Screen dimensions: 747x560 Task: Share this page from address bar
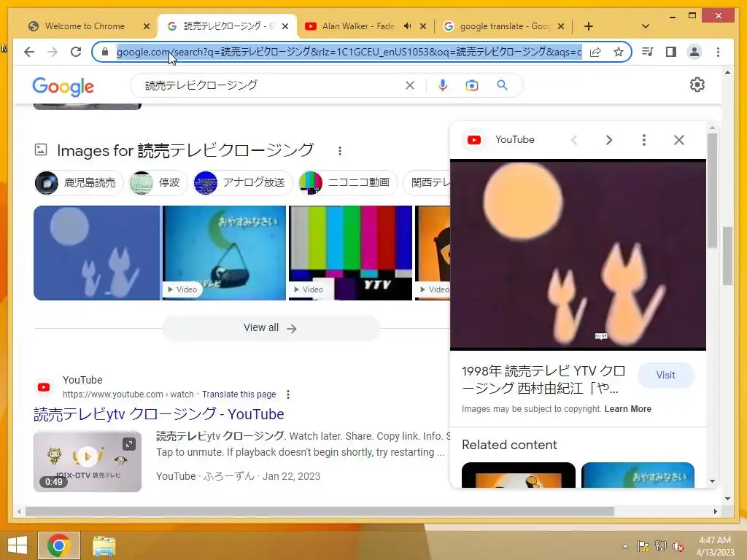(x=595, y=52)
